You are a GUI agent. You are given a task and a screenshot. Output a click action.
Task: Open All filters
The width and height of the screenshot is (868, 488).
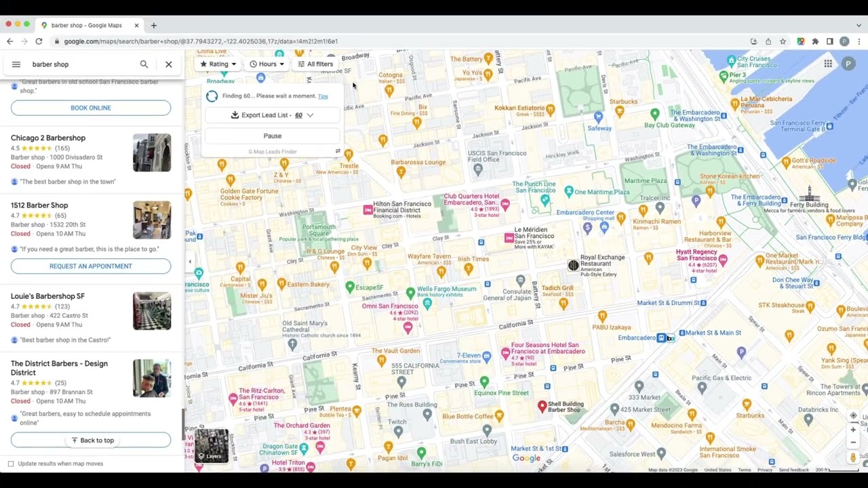[315, 64]
